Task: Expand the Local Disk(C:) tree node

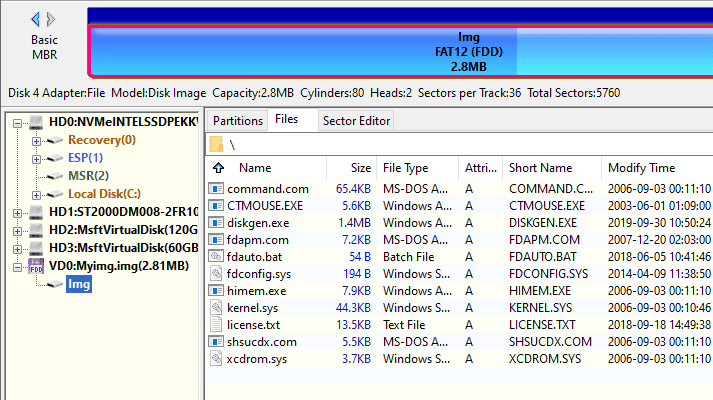Action: coord(36,194)
